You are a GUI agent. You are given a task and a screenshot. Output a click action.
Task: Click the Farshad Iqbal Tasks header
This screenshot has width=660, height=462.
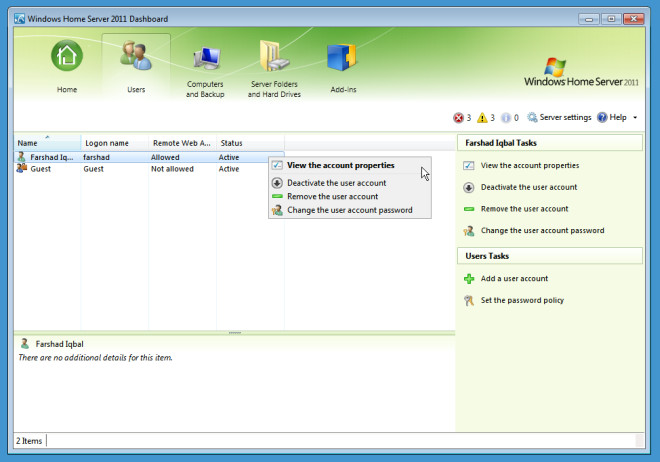550,143
